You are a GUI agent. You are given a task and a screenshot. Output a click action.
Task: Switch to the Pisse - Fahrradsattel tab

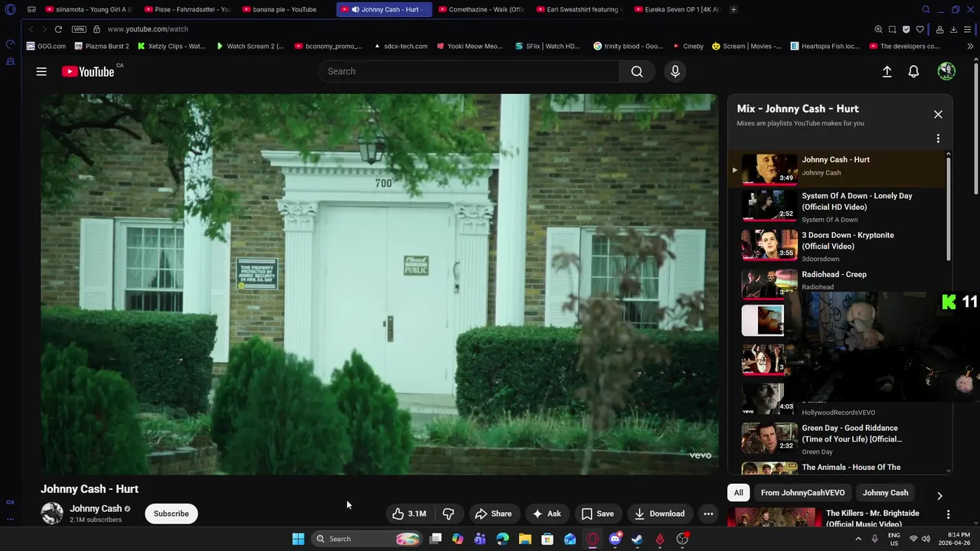click(187, 9)
